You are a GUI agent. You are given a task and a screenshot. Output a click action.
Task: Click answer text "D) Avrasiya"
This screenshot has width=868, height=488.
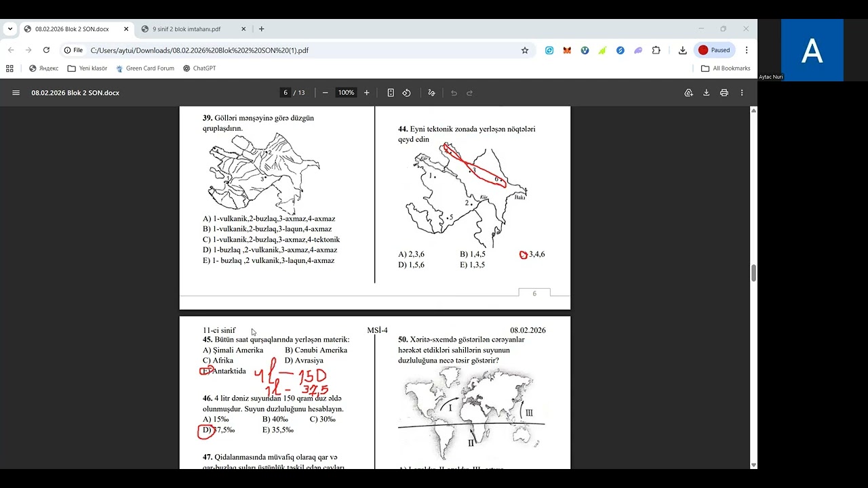click(304, 361)
